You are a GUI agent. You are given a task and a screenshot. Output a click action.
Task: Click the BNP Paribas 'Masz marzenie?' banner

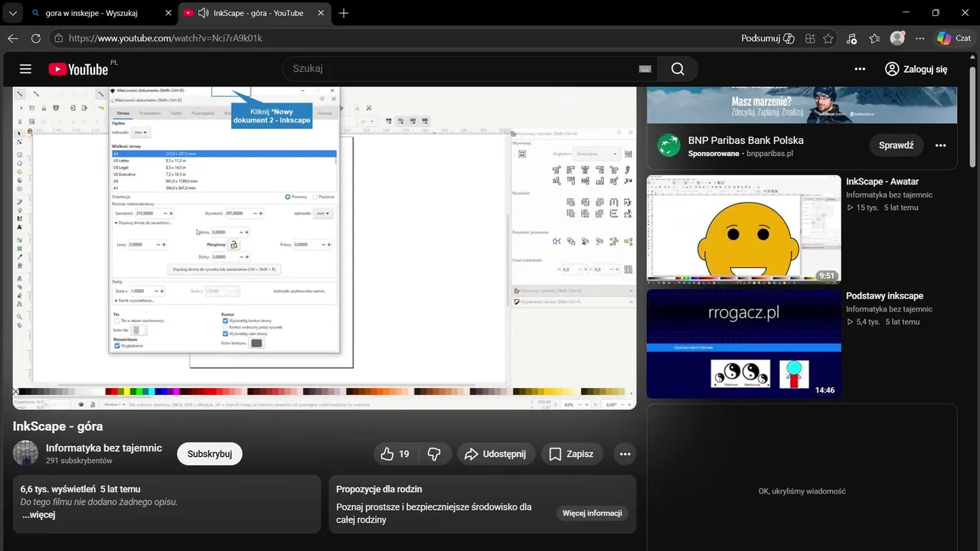coord(802,105)
